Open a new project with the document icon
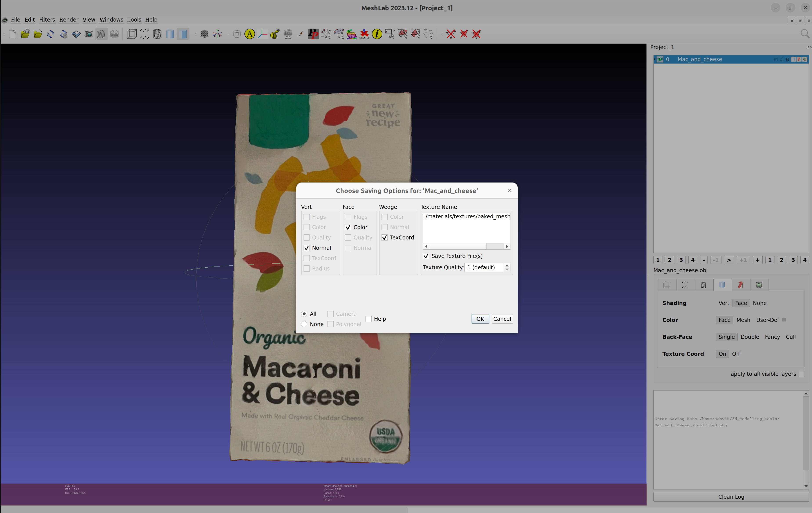Screen dimensions: 812x513 pyautogui.click(x=12, y=34)
